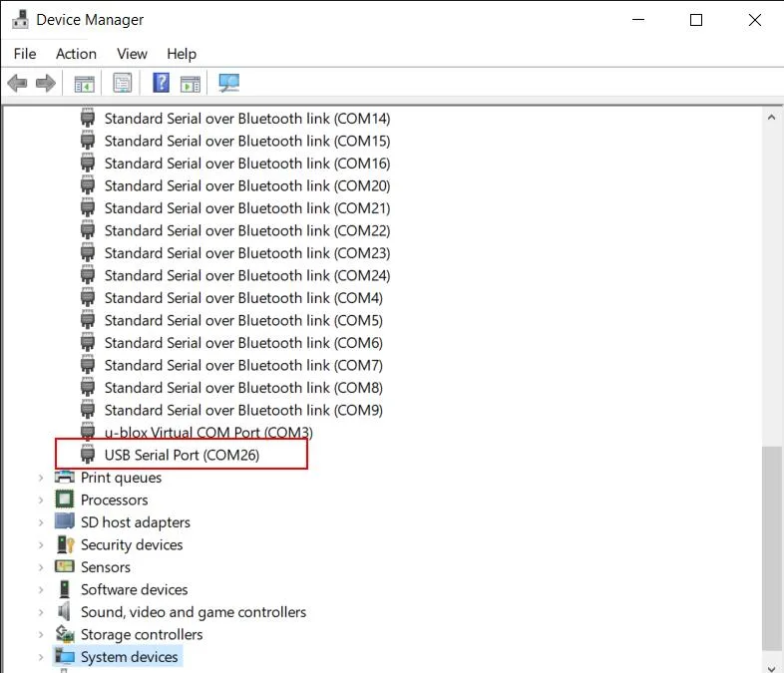Select the Print queues category label
This screenshot has height=673, width=784.
tap(121, 478)
